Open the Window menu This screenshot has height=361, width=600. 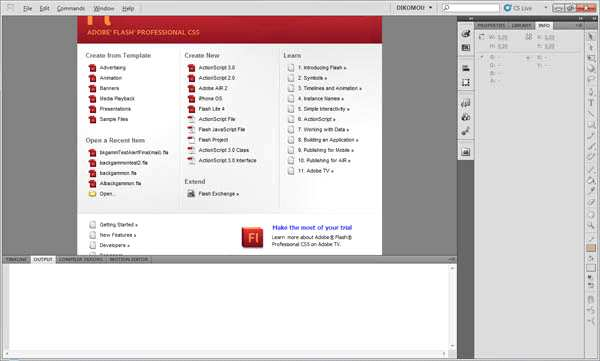pos(104,8)
